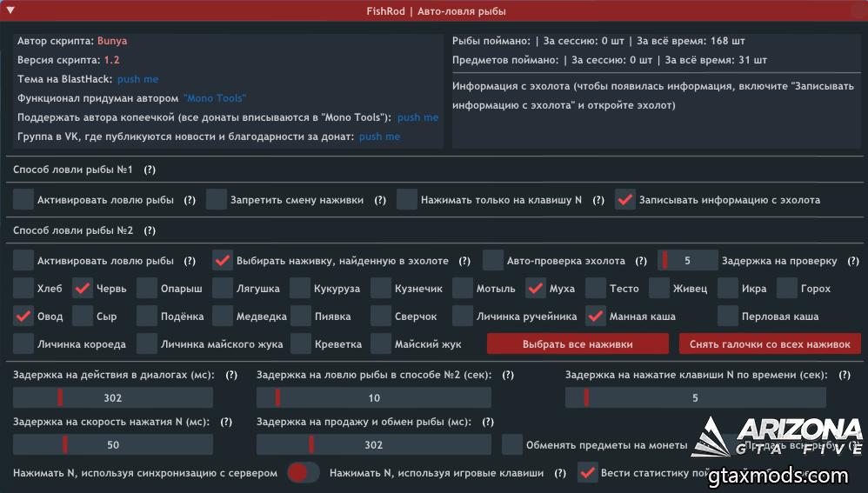Click the "Задержка на ловлю рыбы в способе №2" slider

pos(373,398)
